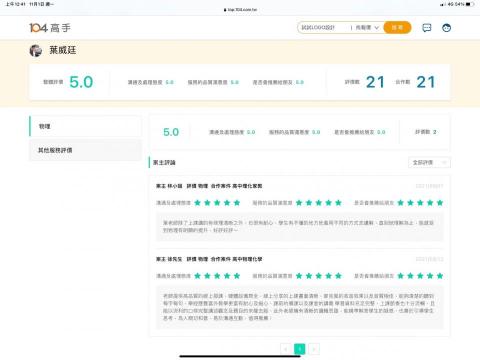Click the 林小姐 review header line
Screen dimensions: 480x360
(x=209, y=186)
